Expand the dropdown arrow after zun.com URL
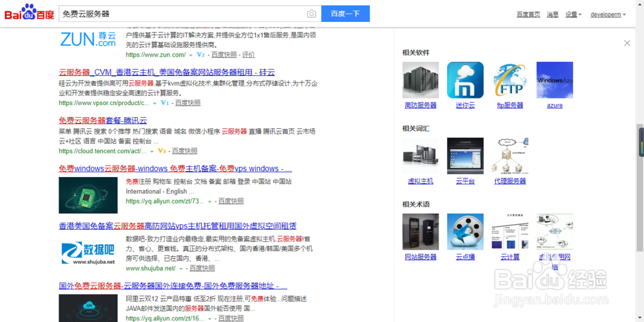644x322 pixels. (191, 55)
